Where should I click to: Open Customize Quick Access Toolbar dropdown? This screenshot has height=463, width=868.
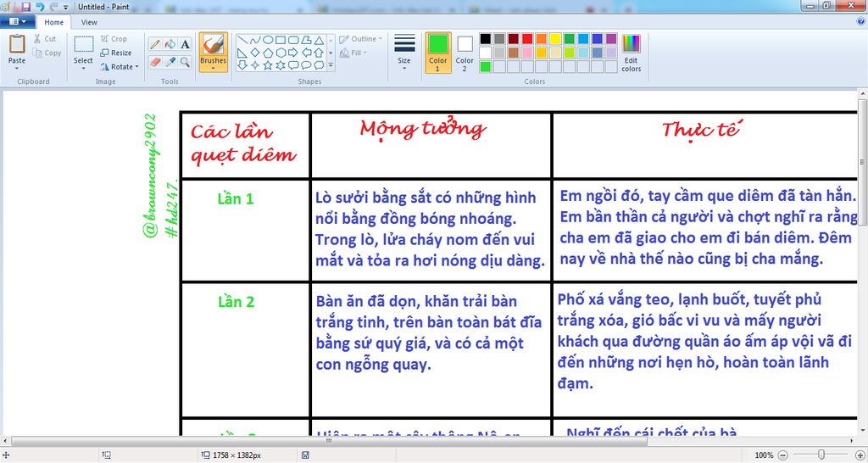pyautogui.click(x=66, y=7)
